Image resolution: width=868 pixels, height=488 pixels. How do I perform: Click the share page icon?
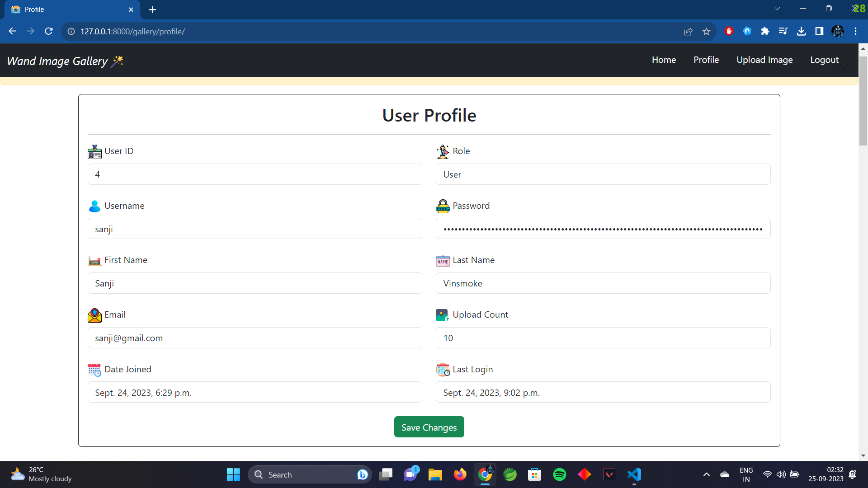(x=688, y=31)
